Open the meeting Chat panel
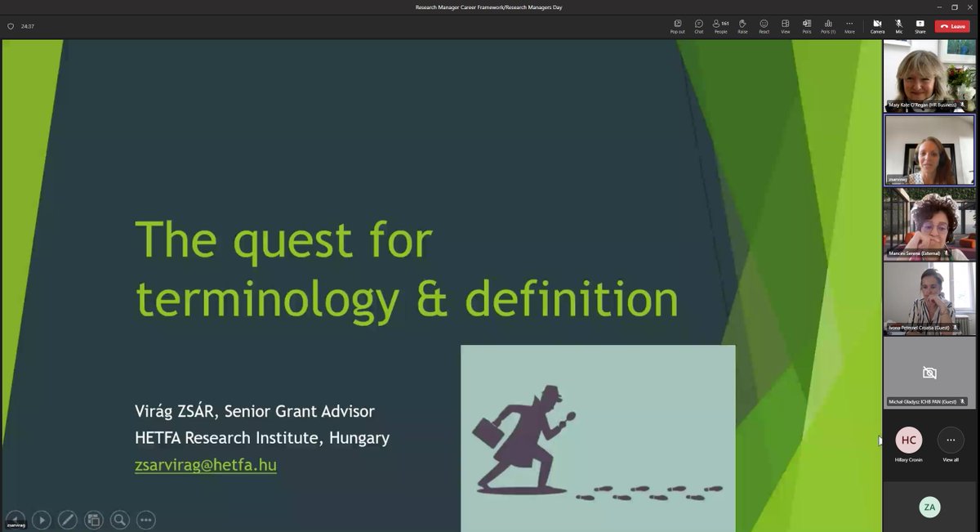This screenshot has width=980, height=532. 698,26
